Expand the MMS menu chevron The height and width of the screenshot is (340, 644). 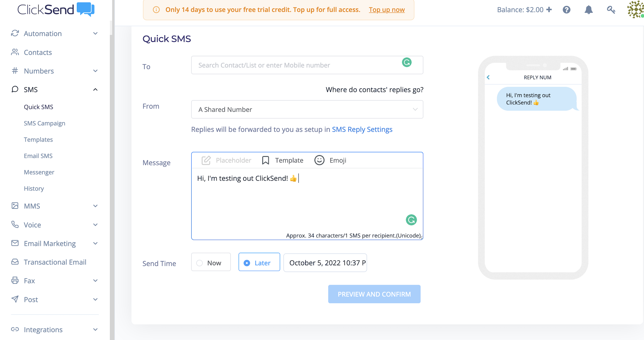(x=95, y=206)
